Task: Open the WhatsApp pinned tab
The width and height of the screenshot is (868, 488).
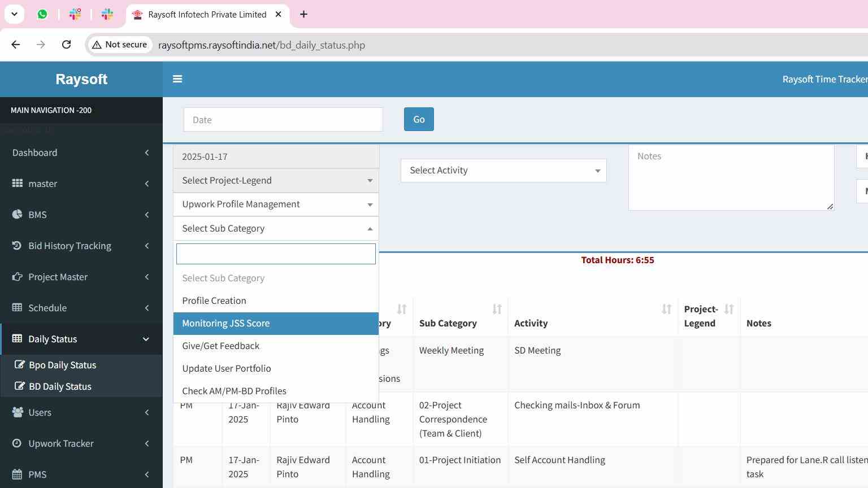Action: pyautogui.click(x=42, y=14)
